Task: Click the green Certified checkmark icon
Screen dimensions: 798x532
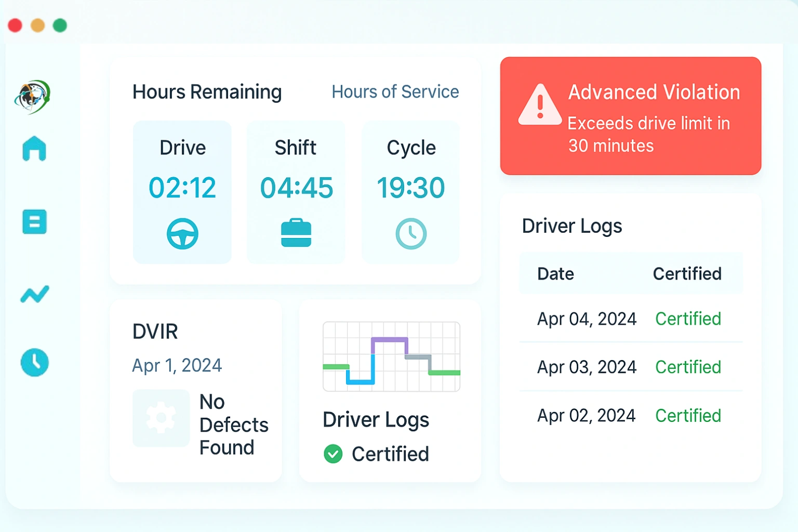Action: pyautogui.click(x=334, y=454)
